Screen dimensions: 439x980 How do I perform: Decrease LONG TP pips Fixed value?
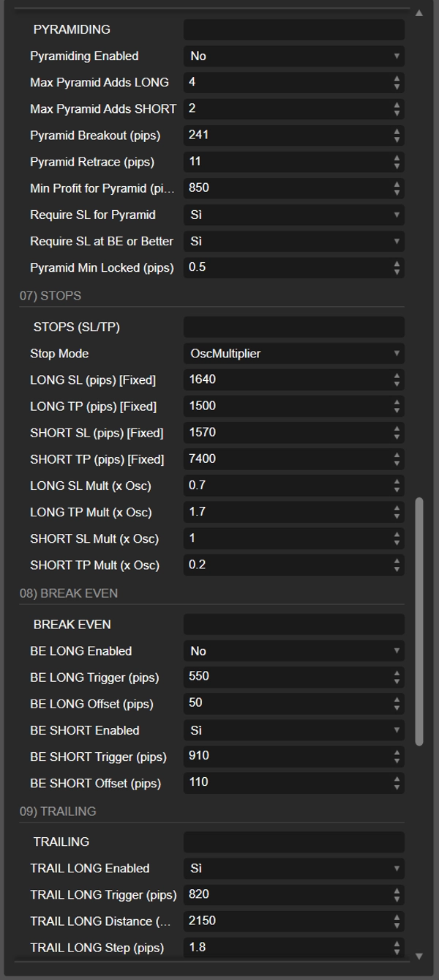click(x=397, y=410)
